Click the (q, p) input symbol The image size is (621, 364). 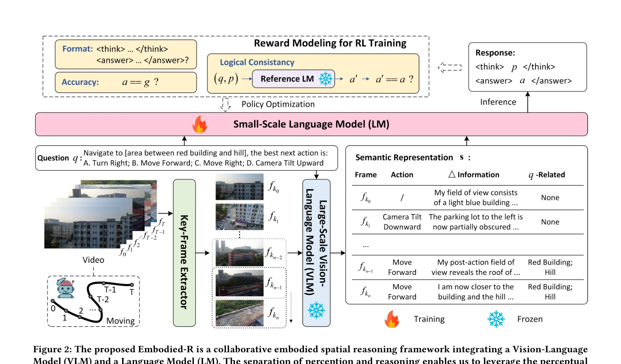point(226,79)
